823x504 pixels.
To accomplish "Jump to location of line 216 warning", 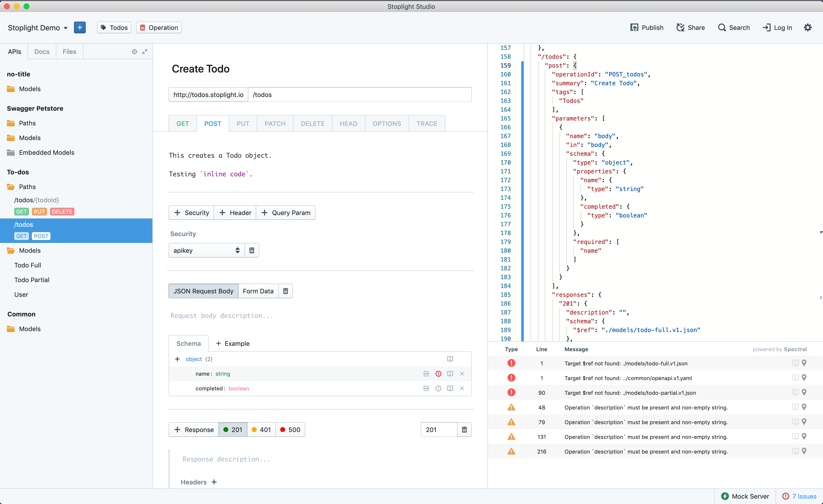I will tap(804, 451).
